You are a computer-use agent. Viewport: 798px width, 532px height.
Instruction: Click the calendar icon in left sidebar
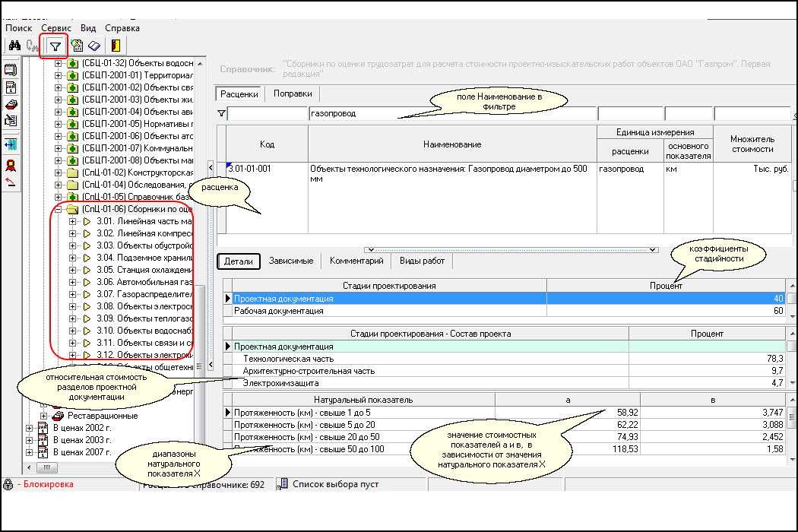11,87
